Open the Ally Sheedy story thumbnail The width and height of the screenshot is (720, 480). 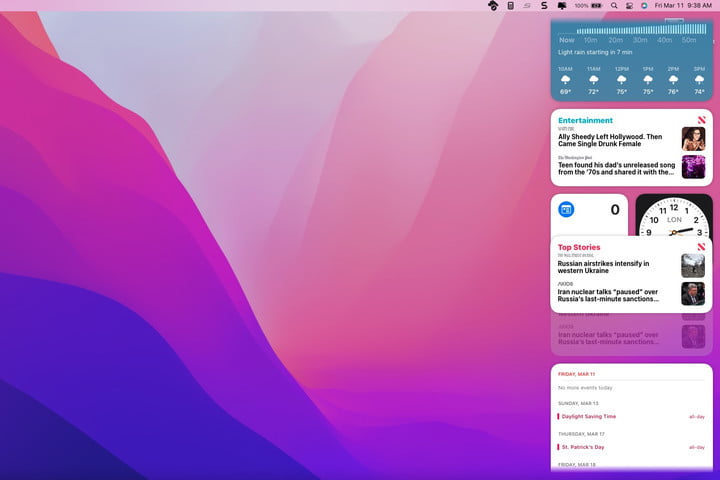click(693, 139)
